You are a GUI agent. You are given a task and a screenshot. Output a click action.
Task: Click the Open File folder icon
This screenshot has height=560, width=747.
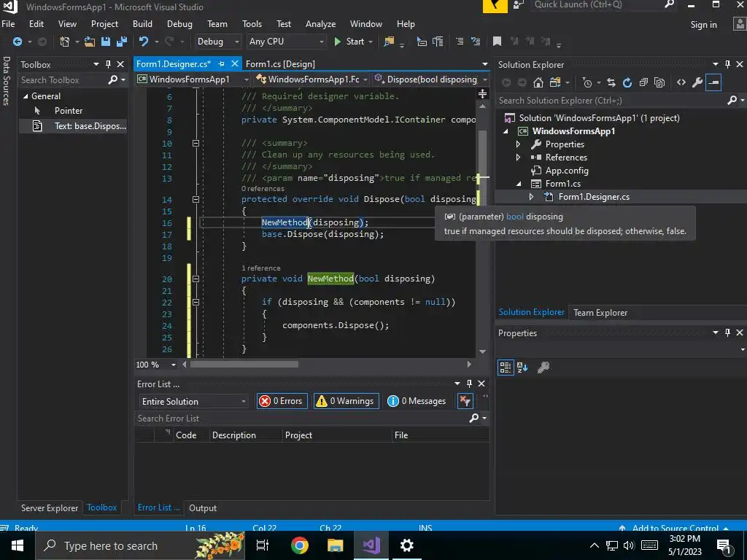[89, 42]
